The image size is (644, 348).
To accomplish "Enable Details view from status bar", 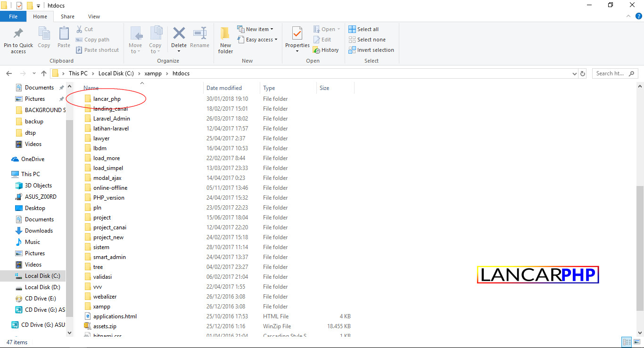I will [x=627, y=342].
